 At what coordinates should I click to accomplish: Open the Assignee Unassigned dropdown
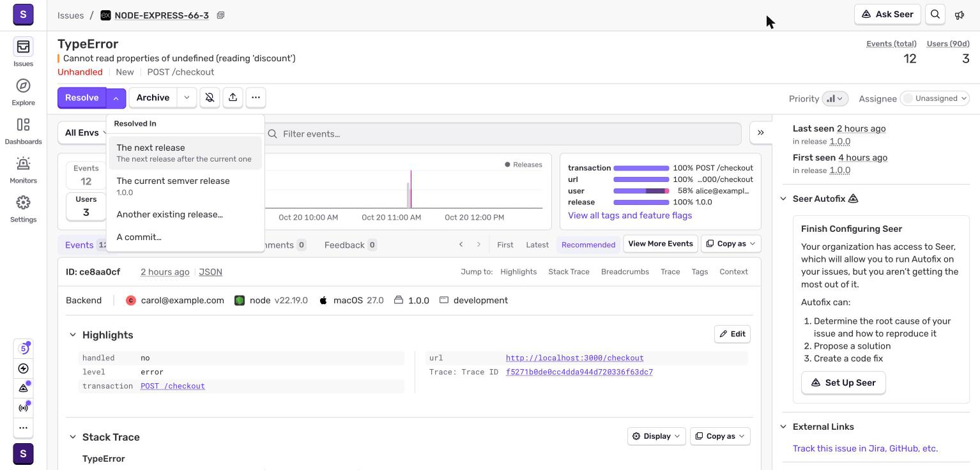click(x=935, y=98)
